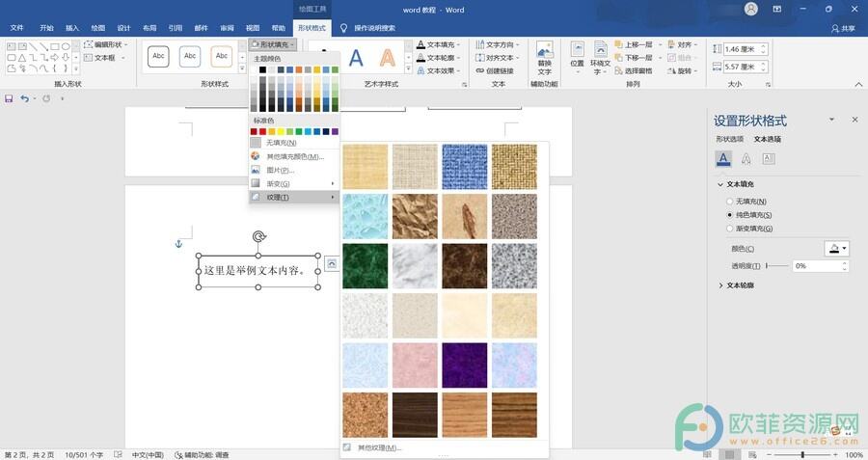Switch to the 插入 (Insert) ribbon tab
The height and width of the screenshot is (460, 868).
click(72, 28)
